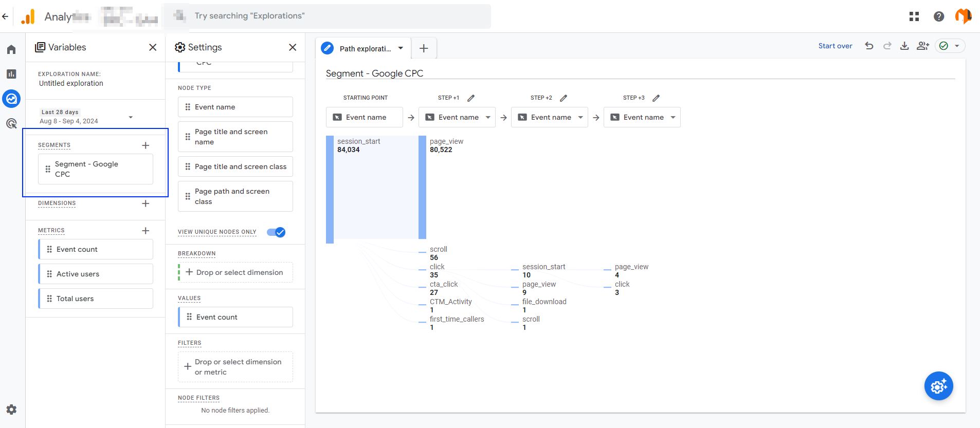Undo the last change

[869, 46]
